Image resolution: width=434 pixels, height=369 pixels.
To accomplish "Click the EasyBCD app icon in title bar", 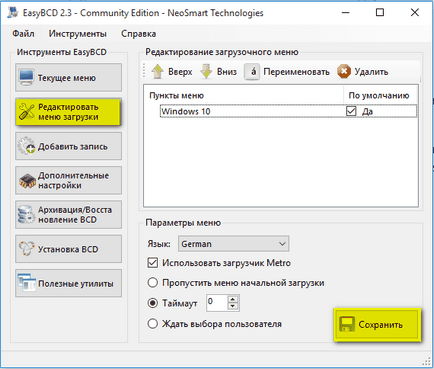I will (x=13, y=12).
